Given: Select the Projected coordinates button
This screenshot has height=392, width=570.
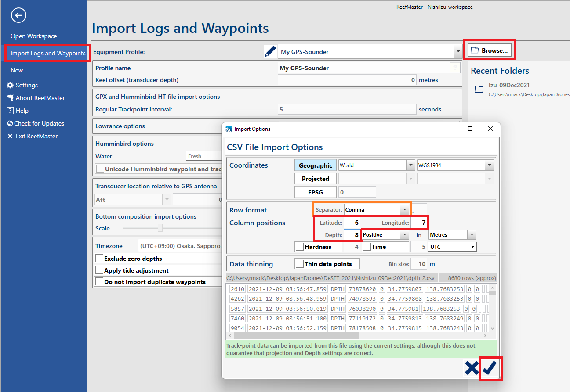Looking at the screenshot, I should pyautogui.click(x=315, y=179).
